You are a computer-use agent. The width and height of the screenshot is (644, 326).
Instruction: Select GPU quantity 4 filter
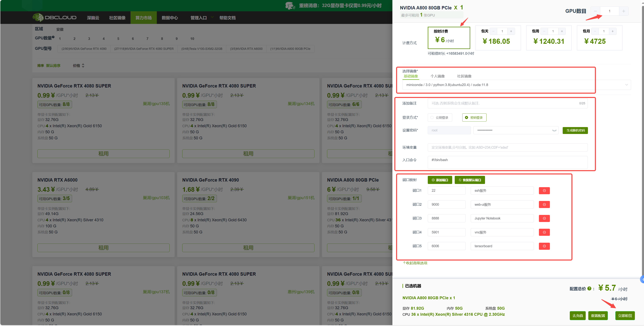coord(104,39)
